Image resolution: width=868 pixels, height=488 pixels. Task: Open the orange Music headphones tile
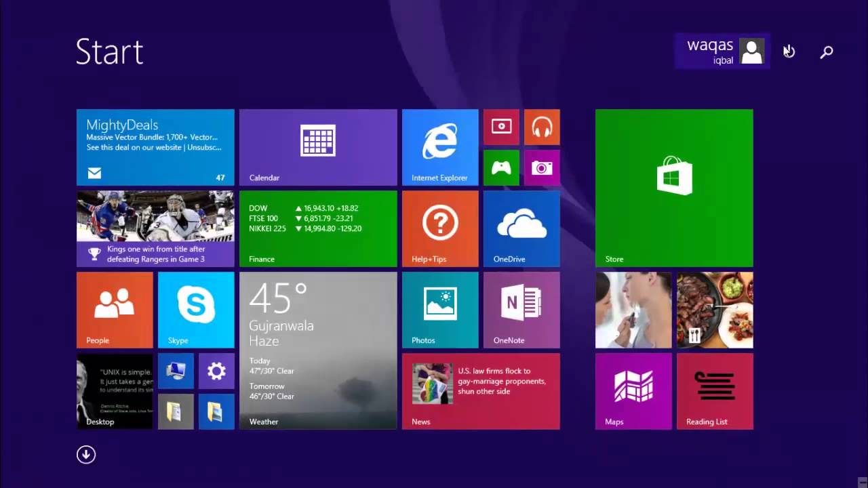pyautogui.click(x=542, y=127)
